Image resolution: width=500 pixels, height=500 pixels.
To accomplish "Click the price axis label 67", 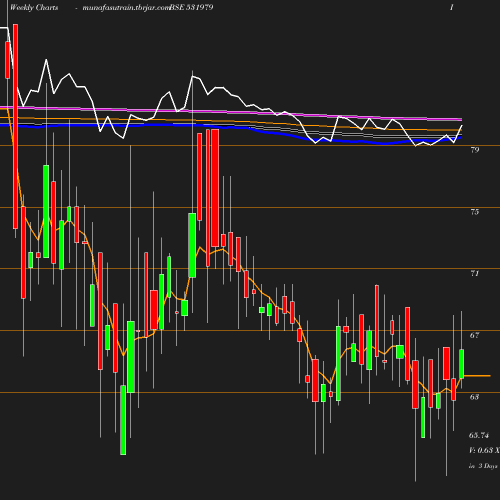I will pos(475,335).
